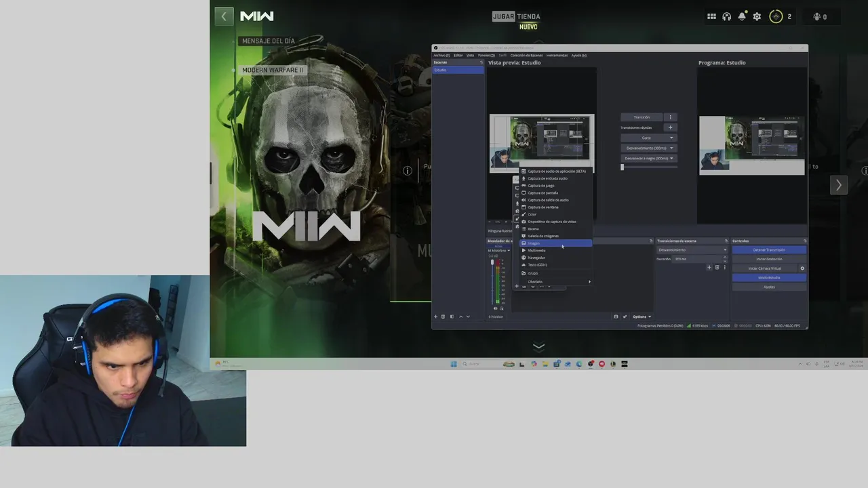The image size is (868, 488).
Task: Open the notifications bell in the game
Action: click(742, 16)
